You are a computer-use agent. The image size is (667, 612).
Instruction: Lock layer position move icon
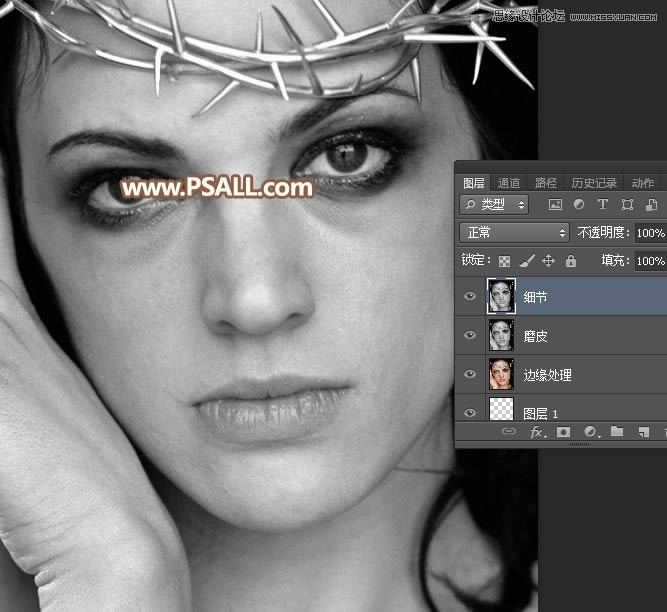(548, 261)
